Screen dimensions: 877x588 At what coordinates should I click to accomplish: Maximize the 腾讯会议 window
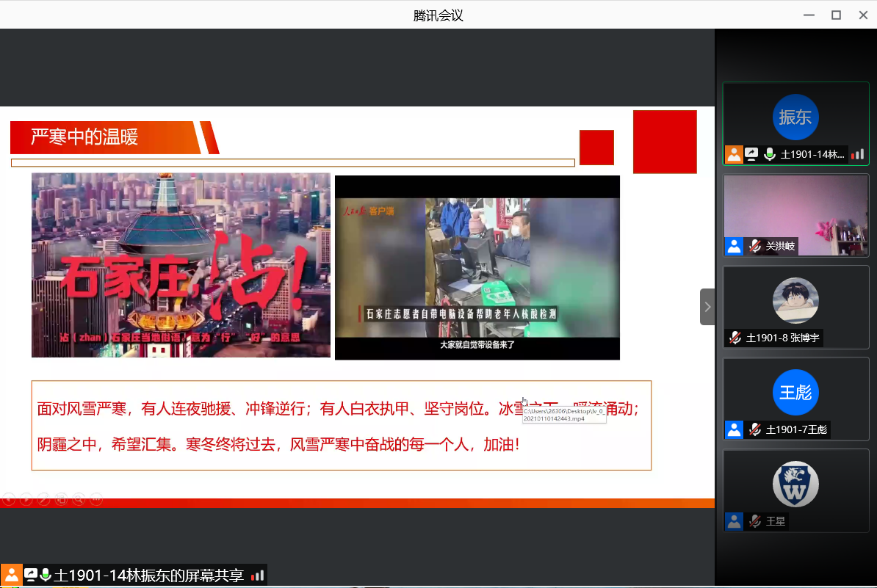(836, 15)
